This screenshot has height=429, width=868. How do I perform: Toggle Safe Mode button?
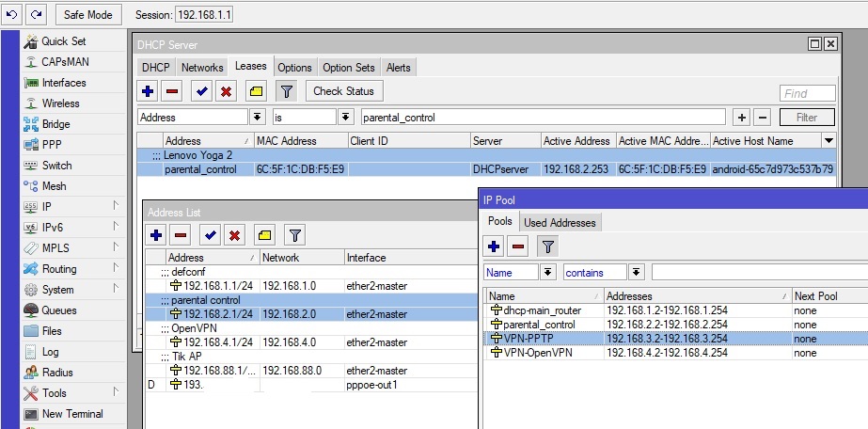[x=88, y=14]
